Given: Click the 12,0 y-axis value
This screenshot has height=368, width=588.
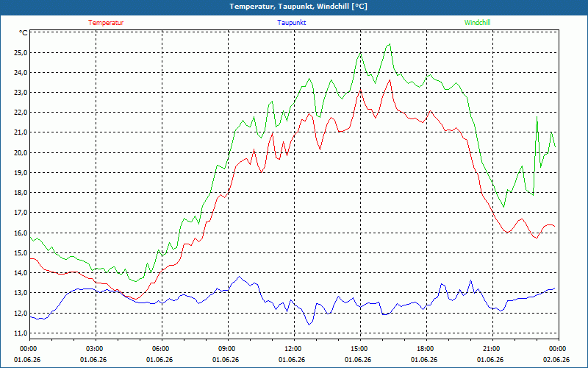Looking at the screenshot, I should click(x=21, y=313).
